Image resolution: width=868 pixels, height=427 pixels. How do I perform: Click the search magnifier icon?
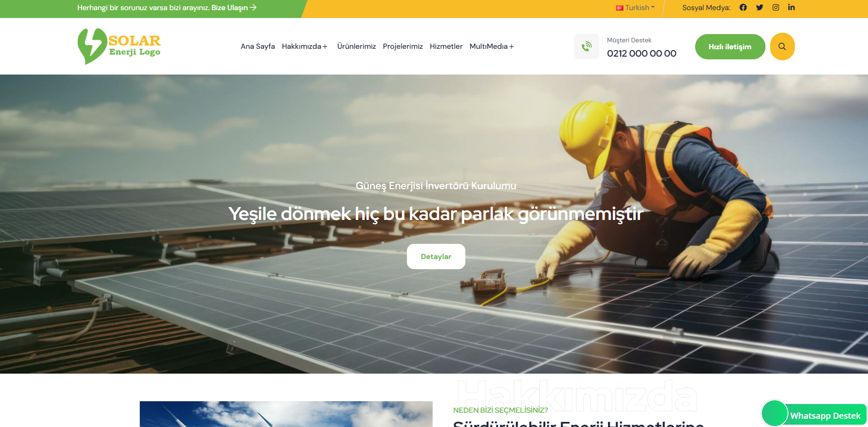[x=782, y=46]
